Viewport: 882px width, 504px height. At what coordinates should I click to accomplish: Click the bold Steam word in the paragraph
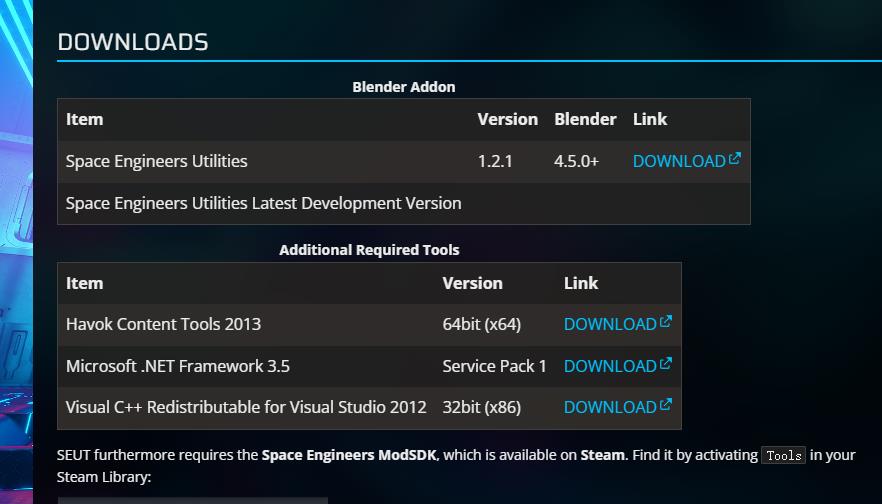point(602,455)
